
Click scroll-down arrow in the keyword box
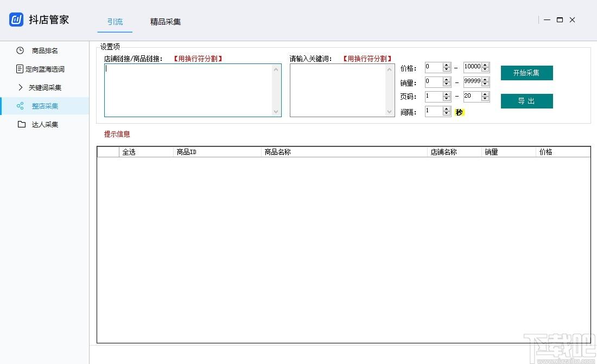coord(390,112)
